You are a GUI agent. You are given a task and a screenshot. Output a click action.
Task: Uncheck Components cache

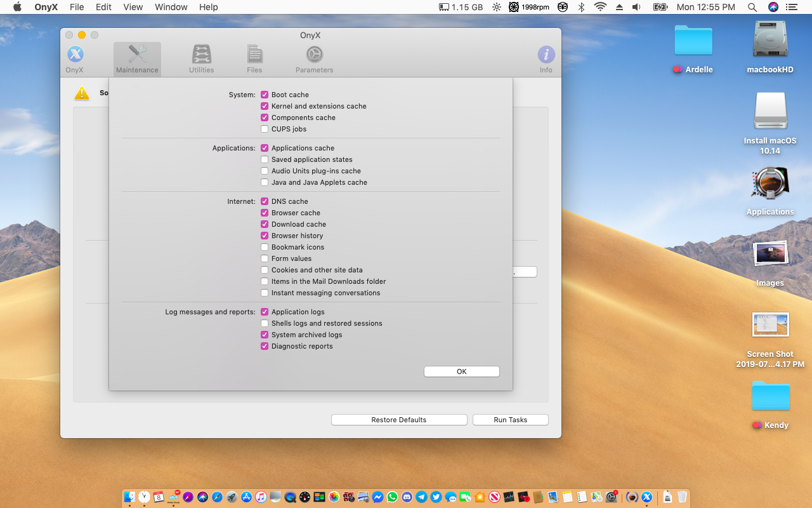click(265, 117)
